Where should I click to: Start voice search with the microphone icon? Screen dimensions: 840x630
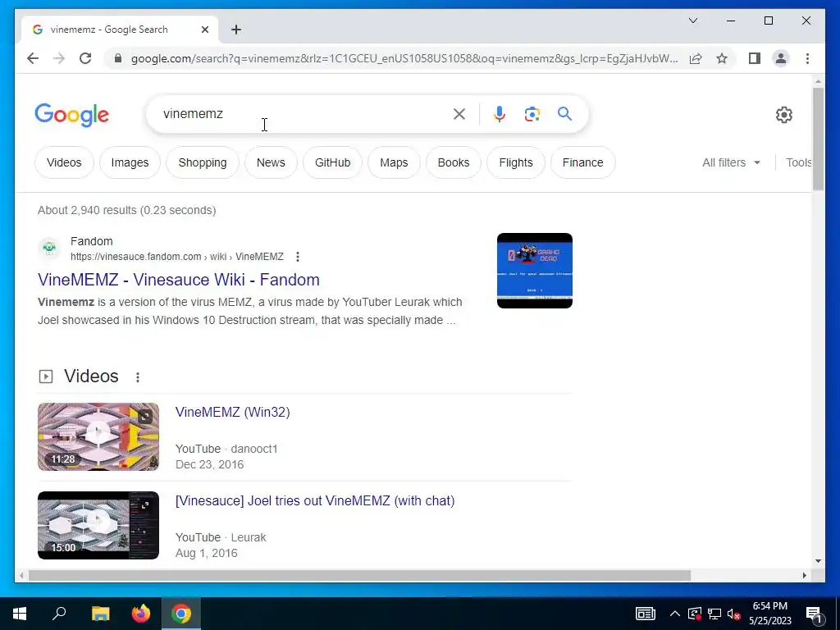pos(500,113)
